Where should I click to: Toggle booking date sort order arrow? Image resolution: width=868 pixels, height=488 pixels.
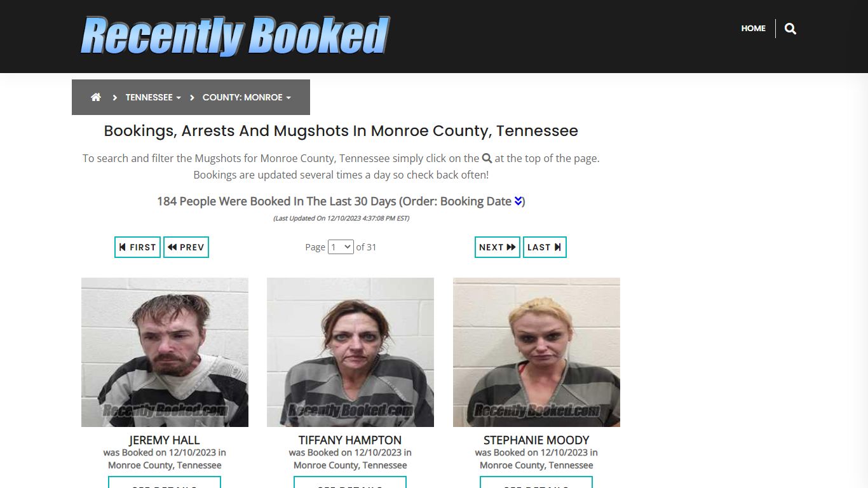click(518, 201)
